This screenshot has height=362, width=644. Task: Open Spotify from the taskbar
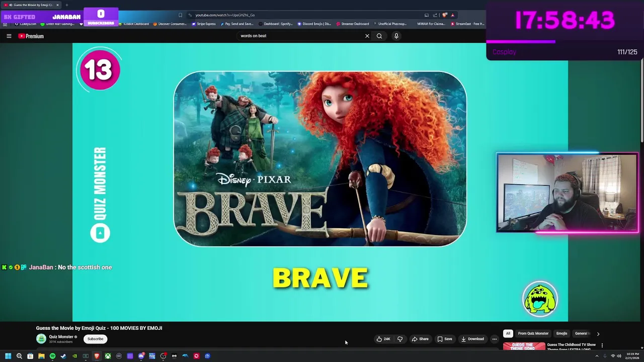pos(52,356)
